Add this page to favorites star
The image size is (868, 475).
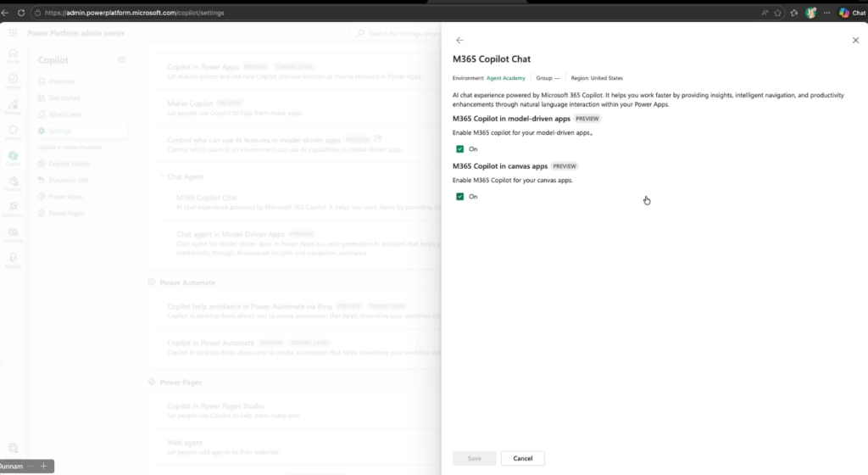tap(778, 13)
